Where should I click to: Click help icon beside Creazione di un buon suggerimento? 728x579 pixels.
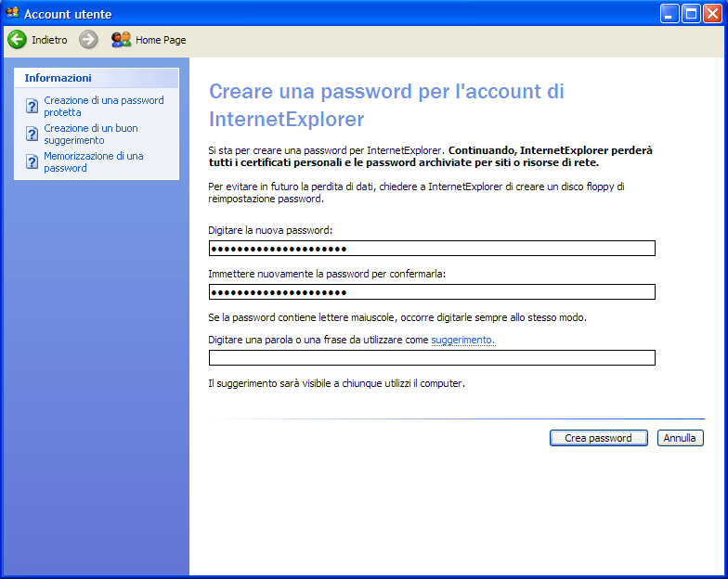click(x=32, y=134)
